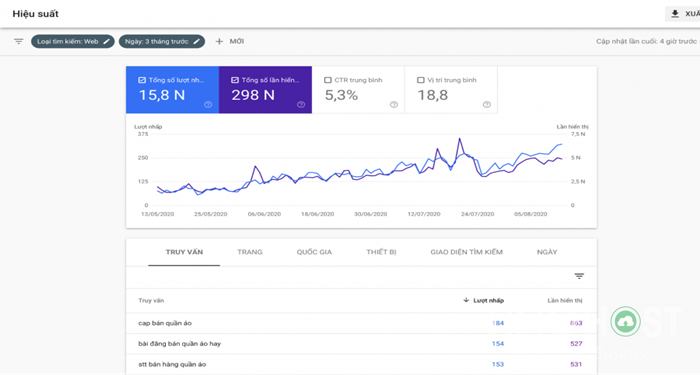Image resolution: width=700 pixels, height=375 pixels.
Task: Open query 'stt bán hàng quần áo'
Action: [172, 364]
